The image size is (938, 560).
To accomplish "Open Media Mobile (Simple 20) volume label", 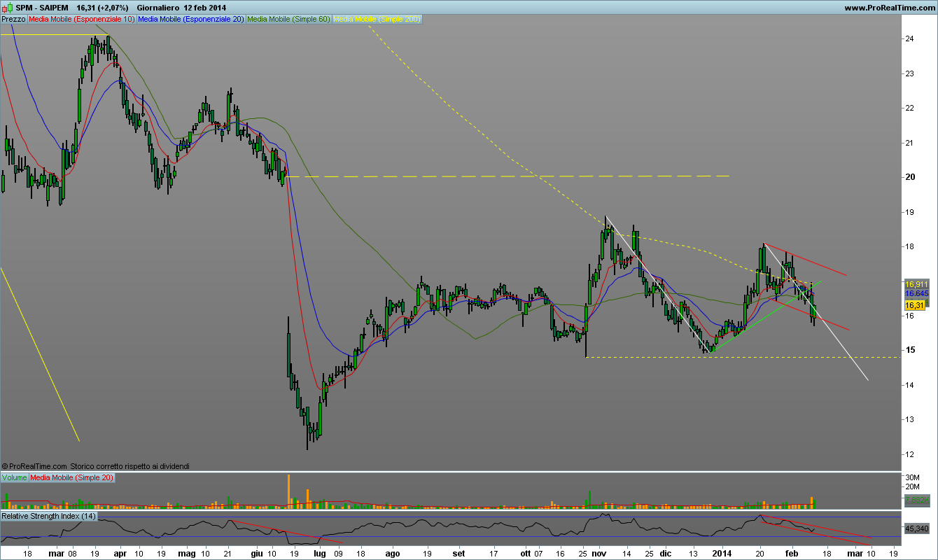I will pos(71,477).
